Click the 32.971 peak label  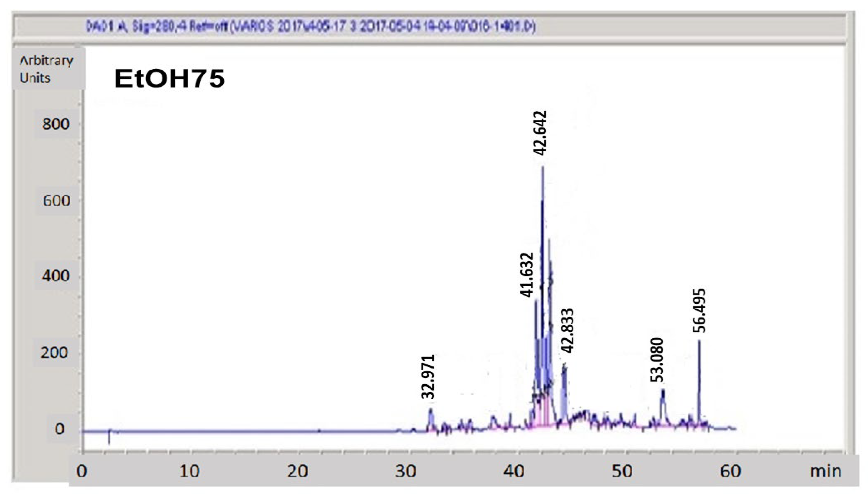click(x=428, y=376)
